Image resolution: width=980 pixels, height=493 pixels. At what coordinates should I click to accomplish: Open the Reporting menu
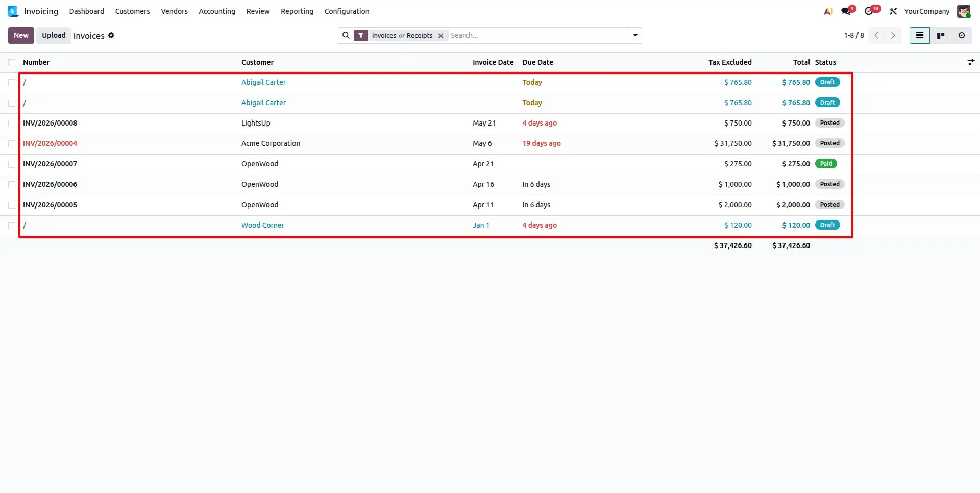[297, 11]
